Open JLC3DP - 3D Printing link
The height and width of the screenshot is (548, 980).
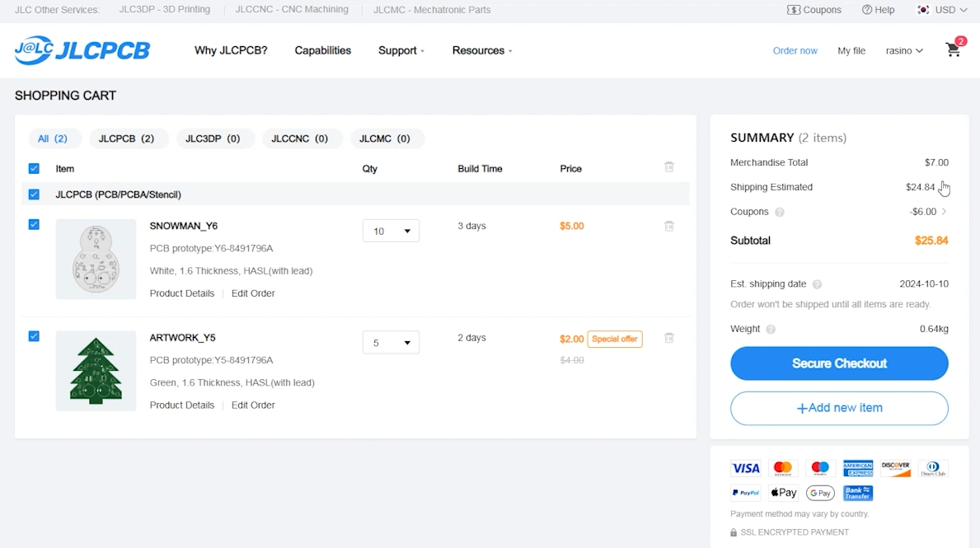165,9
